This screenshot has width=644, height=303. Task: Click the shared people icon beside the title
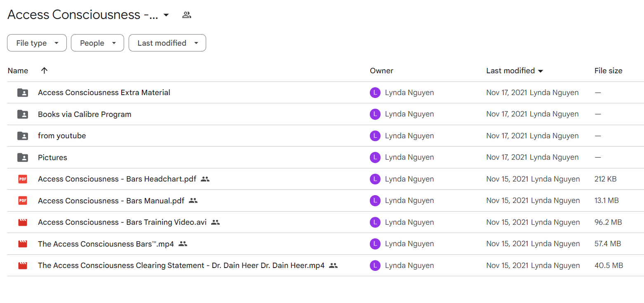tap(187, 15)
